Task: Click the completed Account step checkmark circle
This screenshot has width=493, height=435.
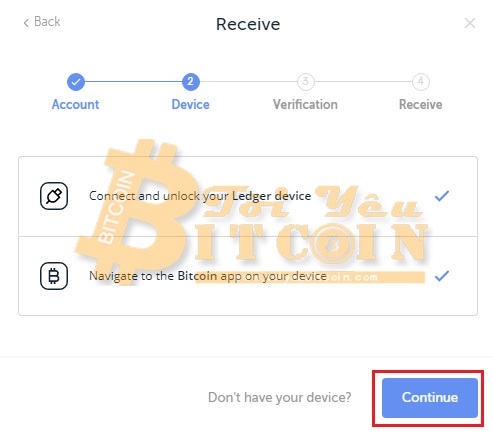Action: [x=76, y=82]
